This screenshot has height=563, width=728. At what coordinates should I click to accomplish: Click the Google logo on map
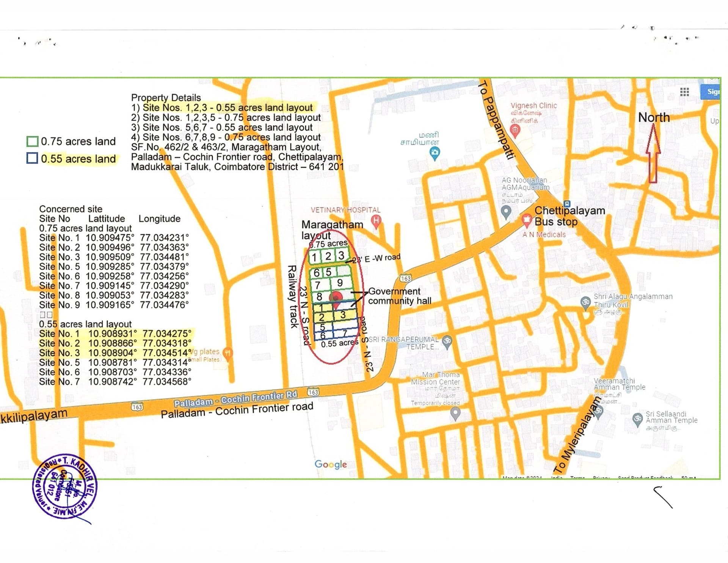click(331, 464)
